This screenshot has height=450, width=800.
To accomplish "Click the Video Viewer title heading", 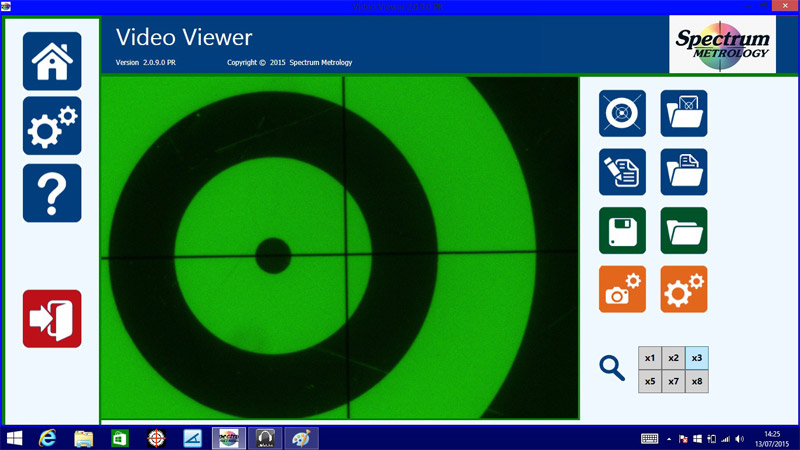I will (x=184, y=38).
